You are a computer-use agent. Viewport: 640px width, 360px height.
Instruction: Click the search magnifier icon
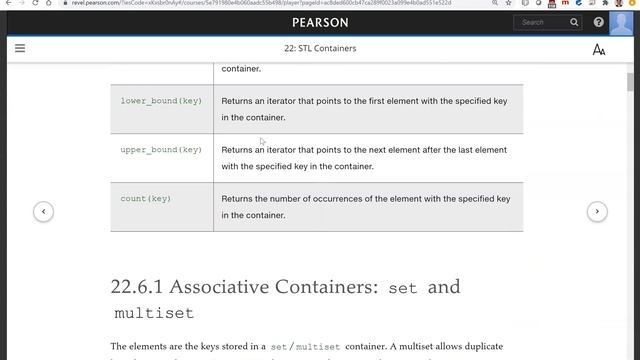click(574, 22)
